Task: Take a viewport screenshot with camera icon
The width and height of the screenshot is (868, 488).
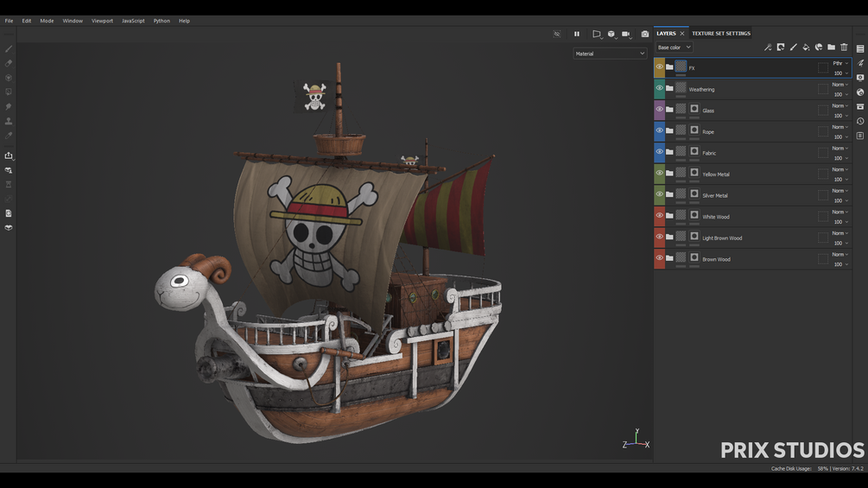Action: 645,34
